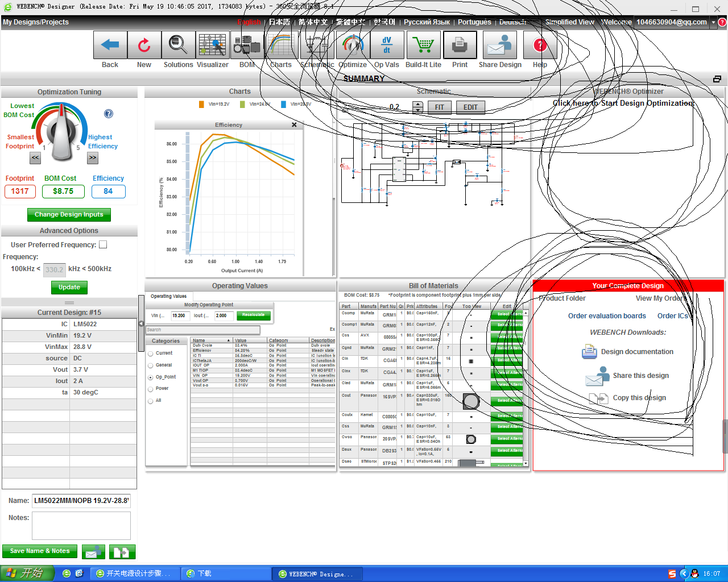Select the All category radio button
Image resolution: width=728 pixels, height=582 pixels.
[151, 401]
